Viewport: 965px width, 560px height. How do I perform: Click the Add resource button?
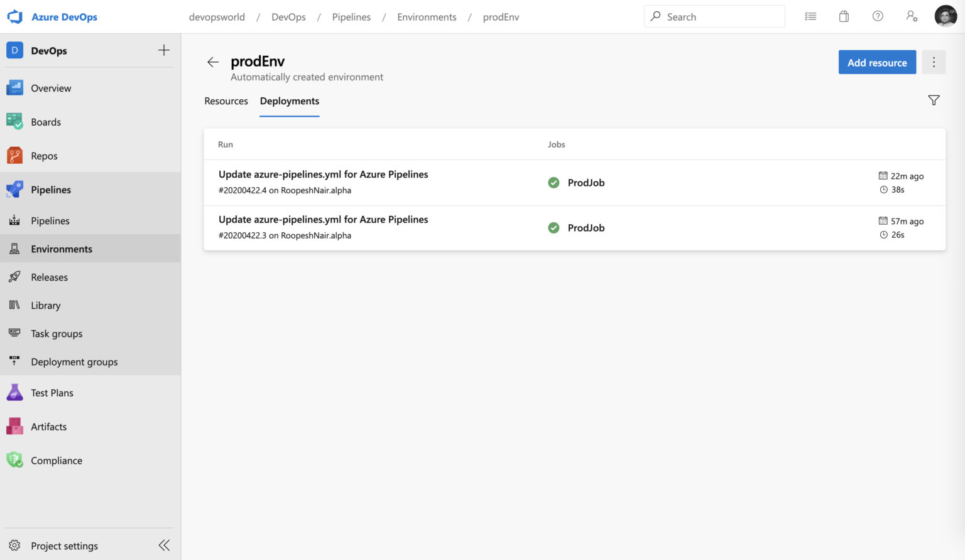point(877,62)
